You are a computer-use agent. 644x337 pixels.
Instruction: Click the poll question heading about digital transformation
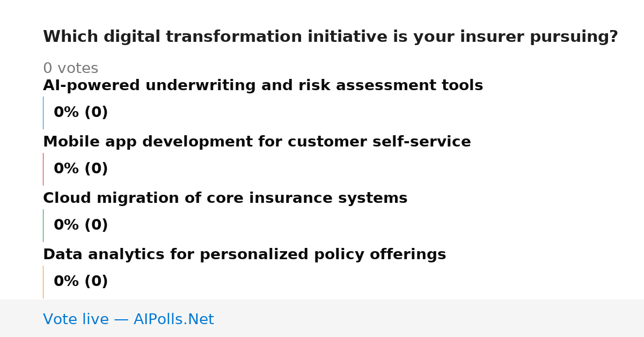(x=331, y=37)
